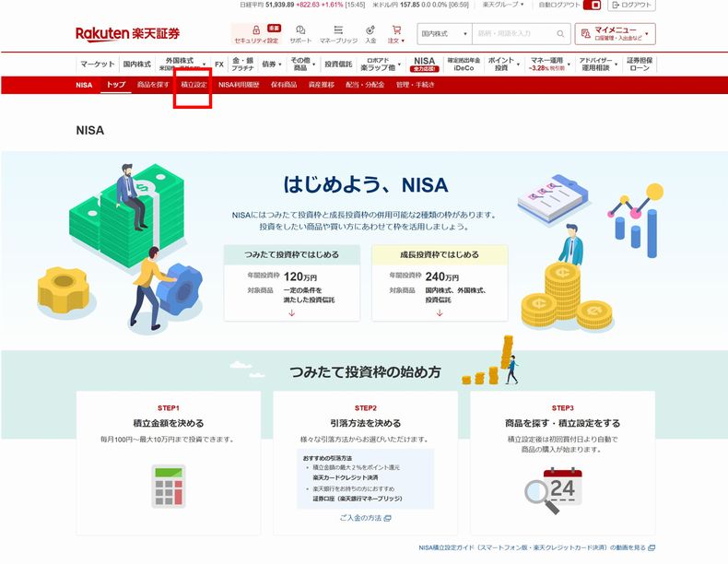
Task: Open the 投資信託 menu item
Action: 338,65
